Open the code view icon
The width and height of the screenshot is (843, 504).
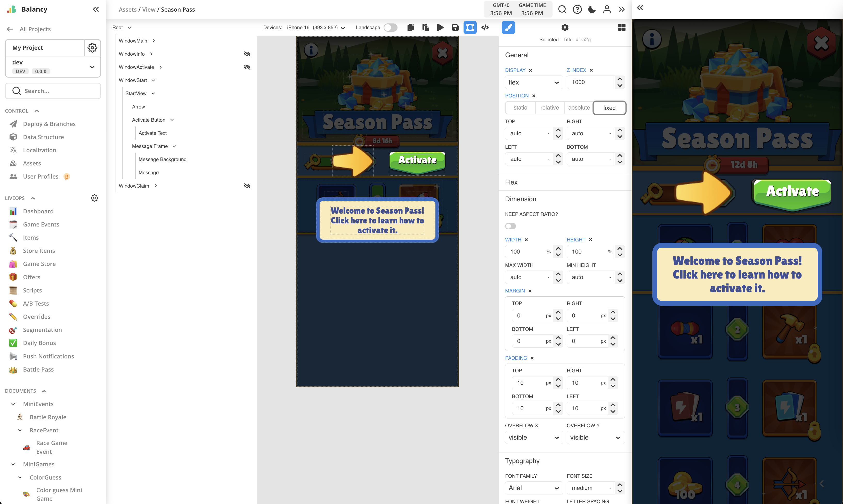point(485,28)
